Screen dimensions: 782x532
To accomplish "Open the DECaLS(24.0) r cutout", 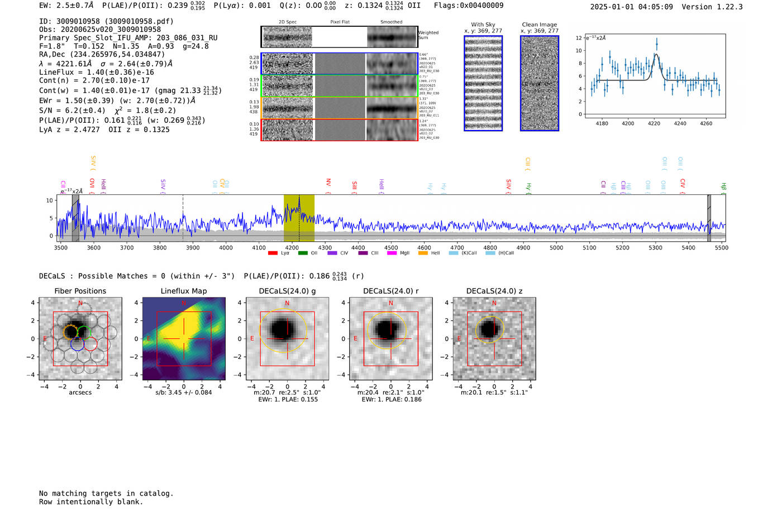I will pos(391,339).
